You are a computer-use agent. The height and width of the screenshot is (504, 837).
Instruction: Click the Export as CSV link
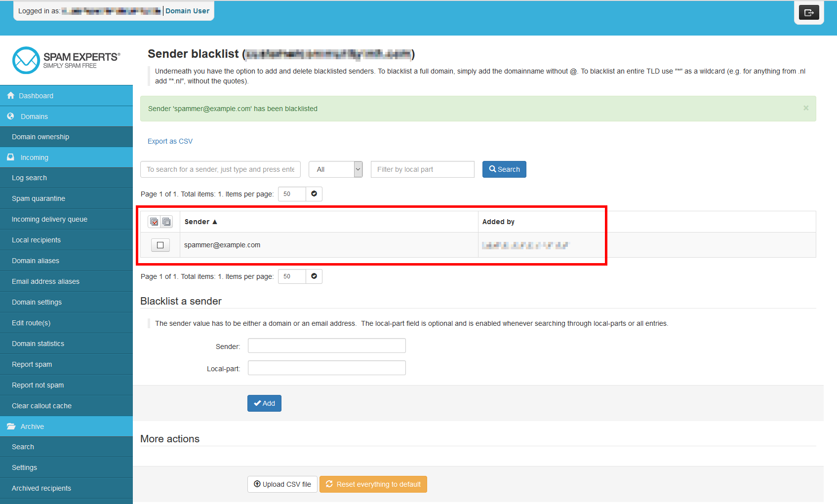(x=170, y=141)
